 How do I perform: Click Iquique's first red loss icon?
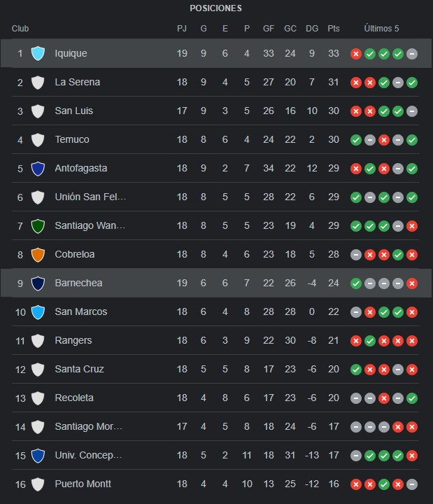coord(356,54)
